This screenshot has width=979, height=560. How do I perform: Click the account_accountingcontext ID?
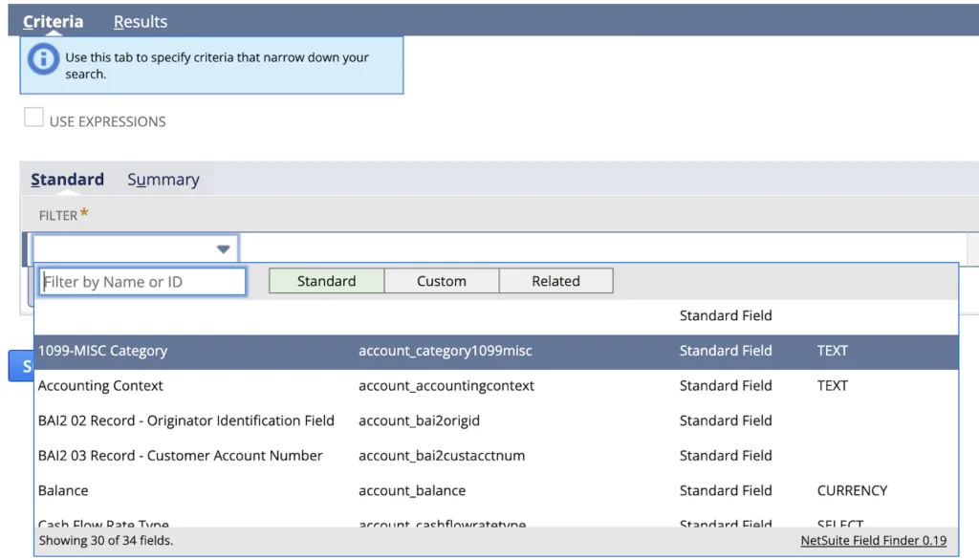446,386
